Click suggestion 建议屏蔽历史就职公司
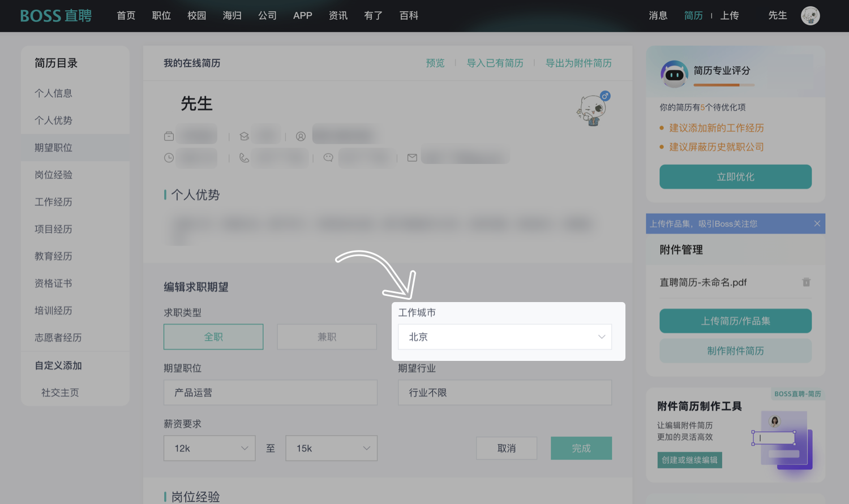This screenshot has height=504, width=849. 717,147
